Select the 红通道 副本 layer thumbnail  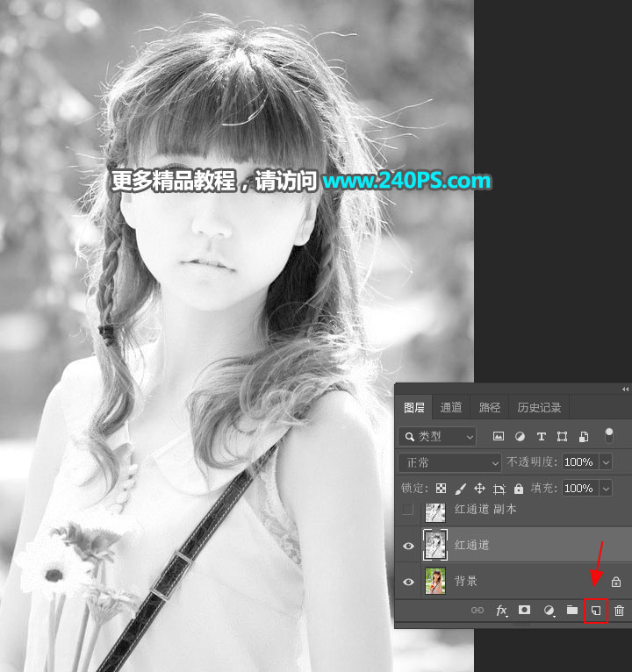[435, 512]
